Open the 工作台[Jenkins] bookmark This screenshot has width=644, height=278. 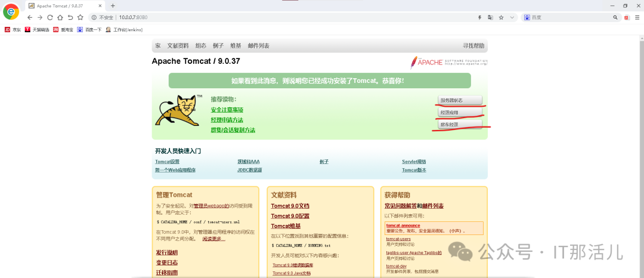tap(124, 30)
